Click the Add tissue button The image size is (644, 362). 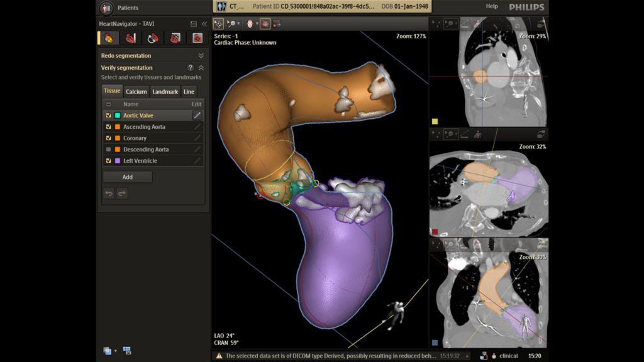point(127,177)
